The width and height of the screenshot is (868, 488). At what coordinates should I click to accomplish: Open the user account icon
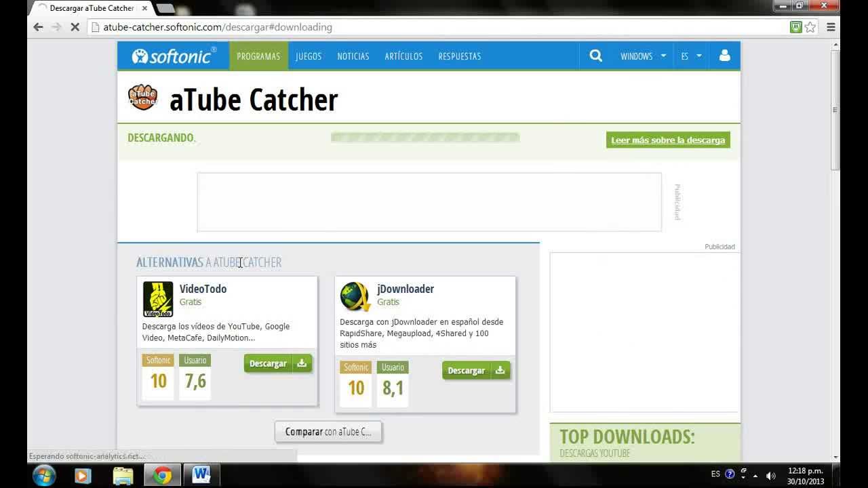(724, 56)
